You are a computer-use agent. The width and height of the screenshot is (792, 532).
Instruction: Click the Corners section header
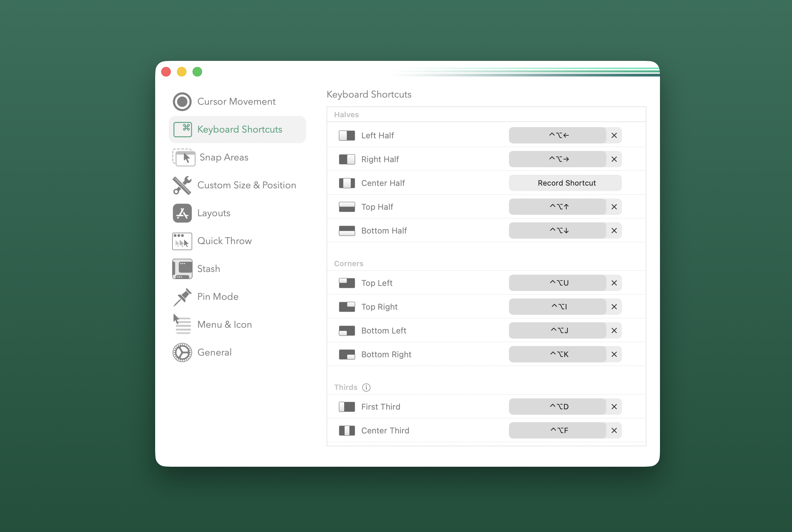tap(349, 263)
